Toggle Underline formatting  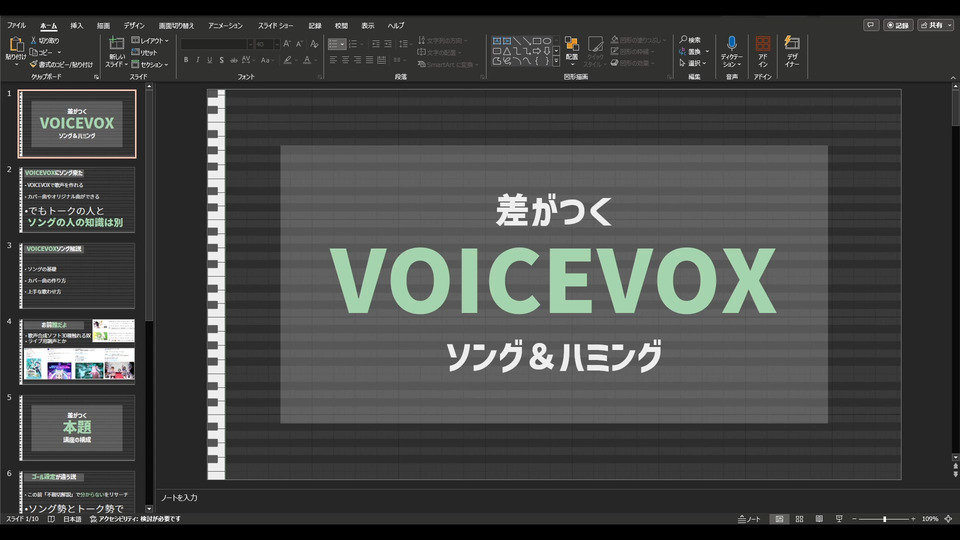[x=209, y=60]
